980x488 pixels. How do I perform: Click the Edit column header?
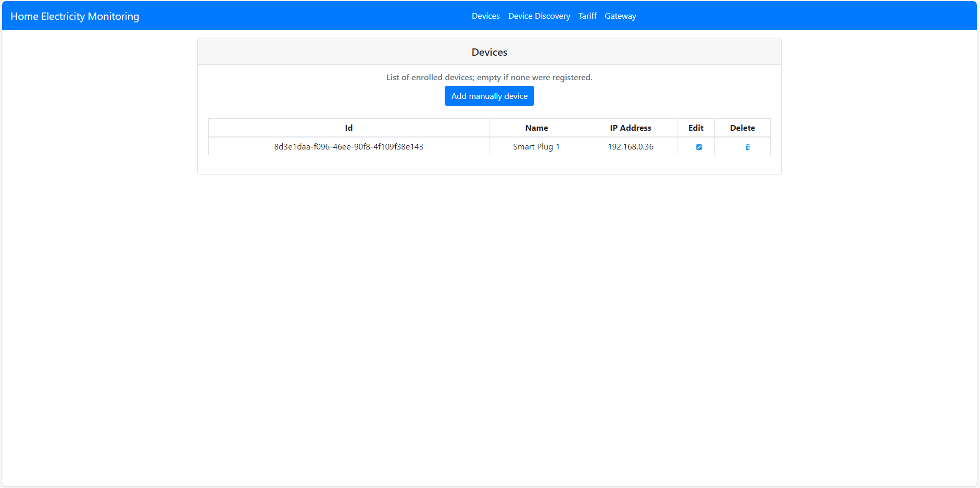tap(696, 128)
